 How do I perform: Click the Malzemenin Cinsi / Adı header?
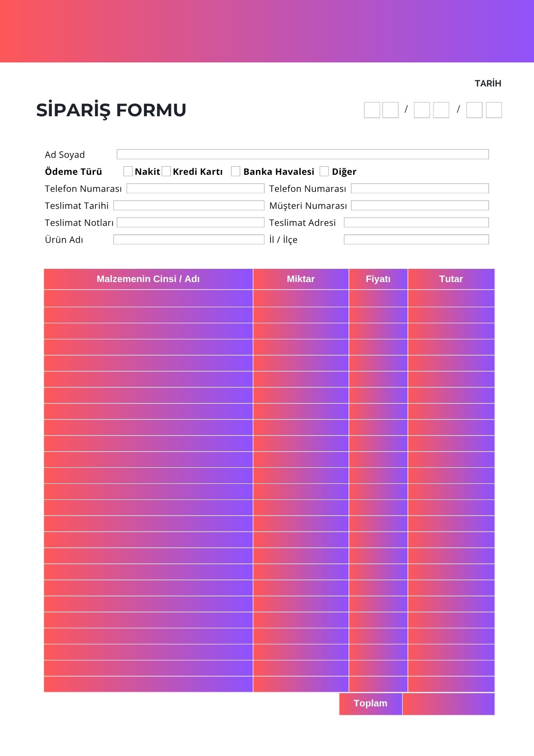148,279
